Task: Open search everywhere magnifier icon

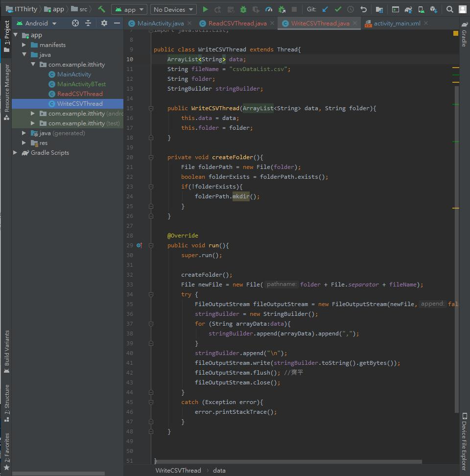Action: (449, 9)
